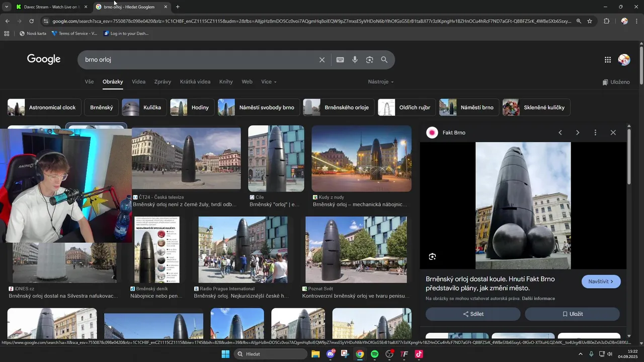Screen dimensions: 644x362
Task: Open the Google account profile picture
Action: tap(624, 60)
